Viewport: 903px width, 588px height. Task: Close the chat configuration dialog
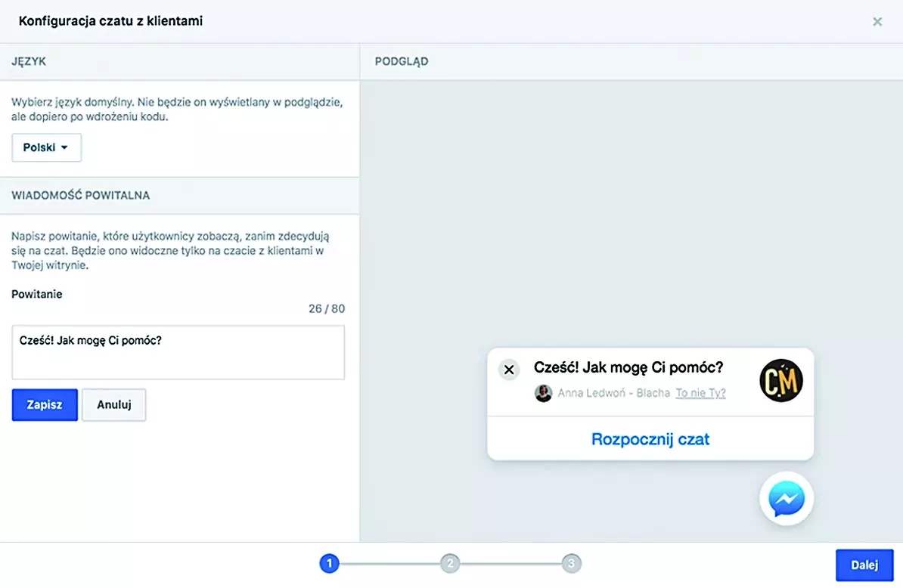[877, 22]
